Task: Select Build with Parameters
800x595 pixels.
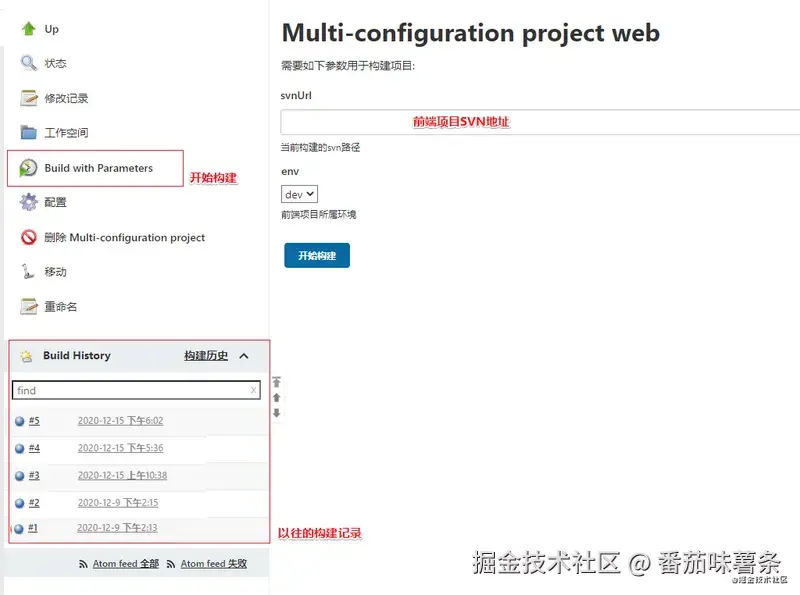Action: [x=98, y=168]
